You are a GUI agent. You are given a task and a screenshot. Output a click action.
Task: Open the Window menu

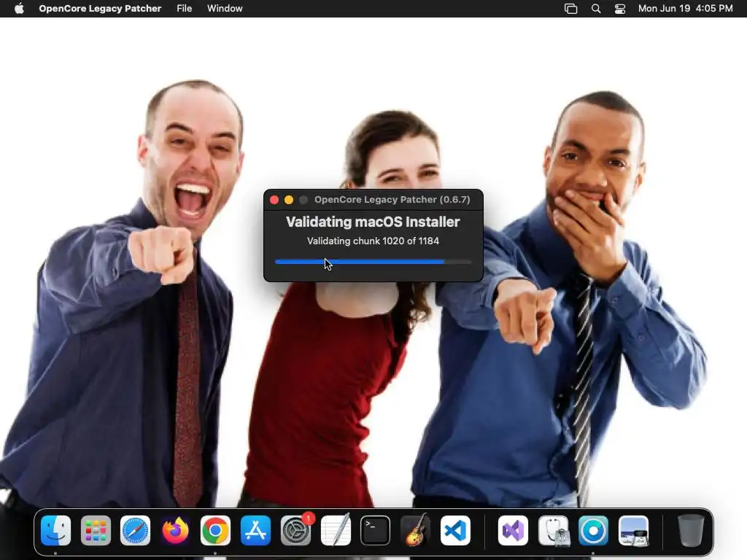coord(225,9)
